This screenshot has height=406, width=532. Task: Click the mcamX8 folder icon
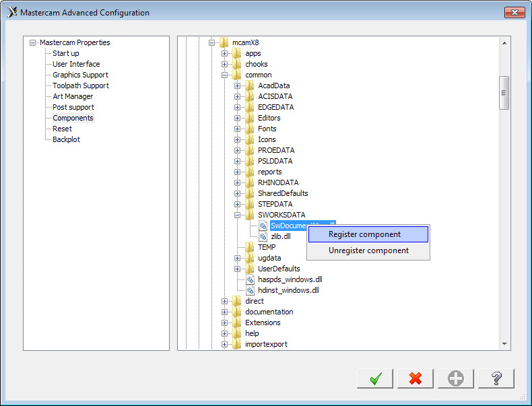tap(224, 42)
